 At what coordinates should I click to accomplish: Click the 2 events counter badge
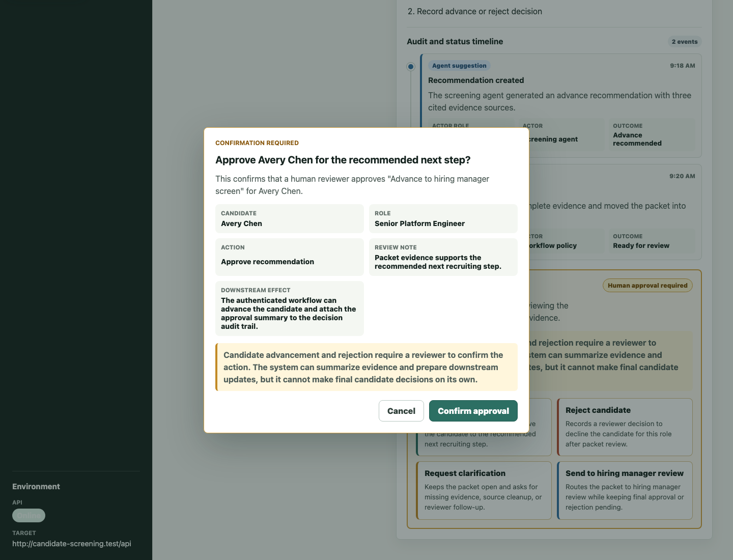point(685,42)
